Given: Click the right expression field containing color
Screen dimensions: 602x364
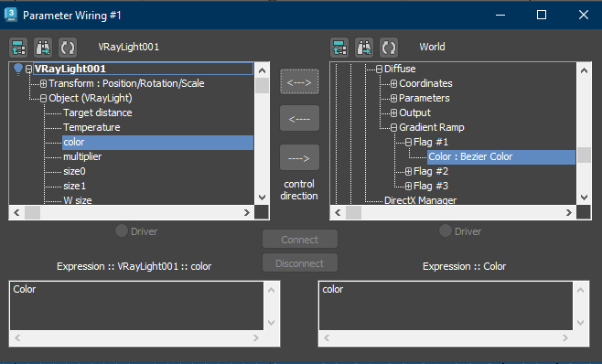Looking at the screenshot, I should pos(446,306).
